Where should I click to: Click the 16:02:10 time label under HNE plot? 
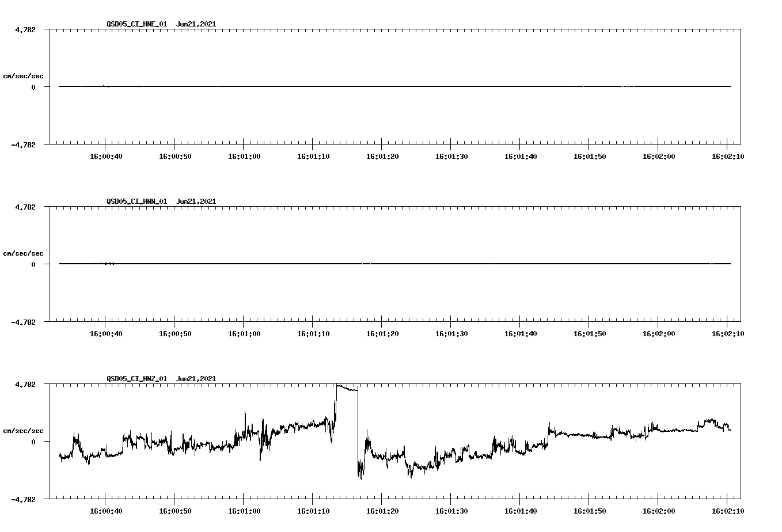[728, 156]
